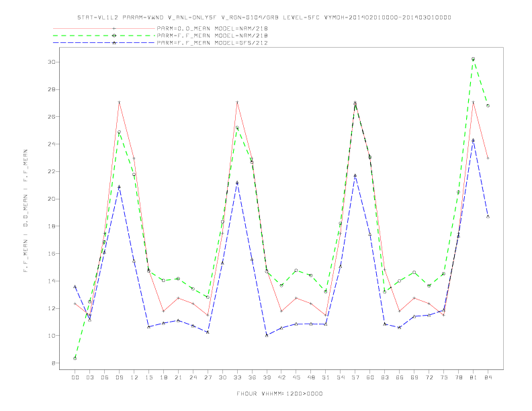Click the y-axis tick label 30
Viewport: 532px width, 411px height.
tap(52, 62)
